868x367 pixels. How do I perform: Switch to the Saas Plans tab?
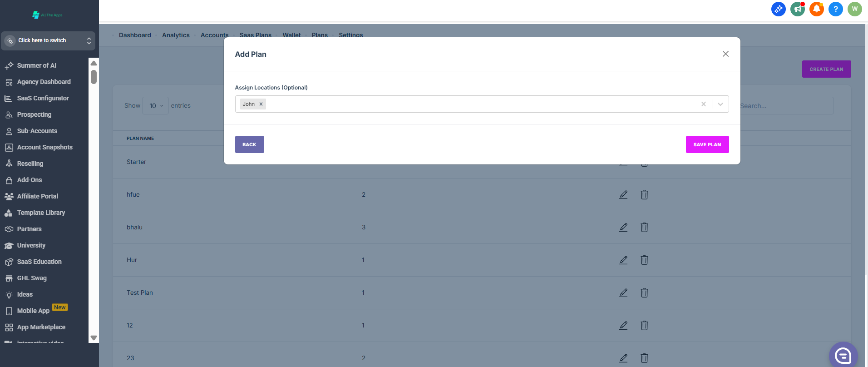pyautogui.click(x=256, y=35)
